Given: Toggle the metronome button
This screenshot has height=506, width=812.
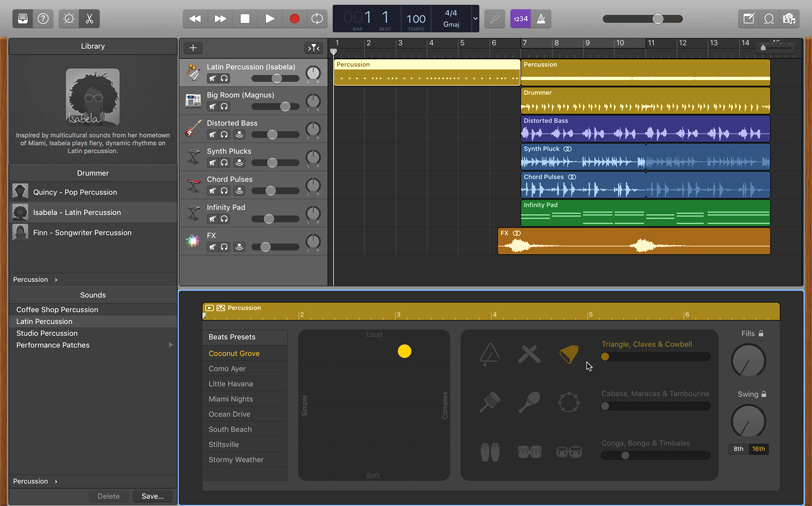Looking at the screenshot, I should (x=541, y=18).
